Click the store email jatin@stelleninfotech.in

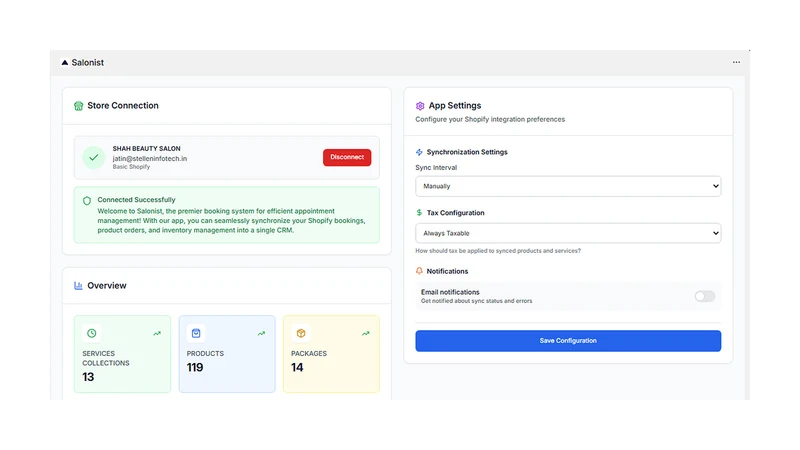(x=149, y=159)
